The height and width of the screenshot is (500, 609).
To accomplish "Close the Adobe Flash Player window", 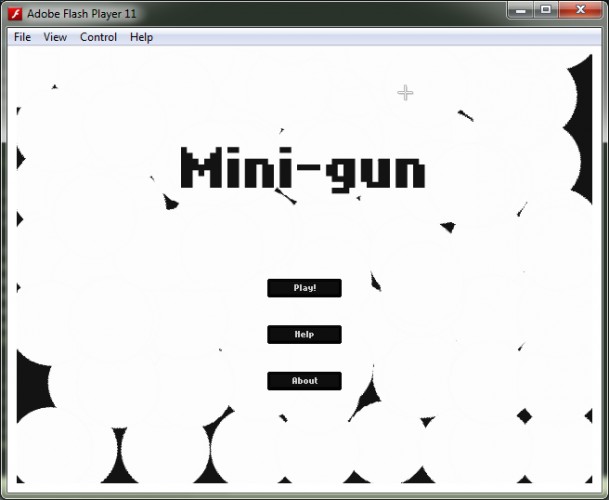I will coord(580,10).
